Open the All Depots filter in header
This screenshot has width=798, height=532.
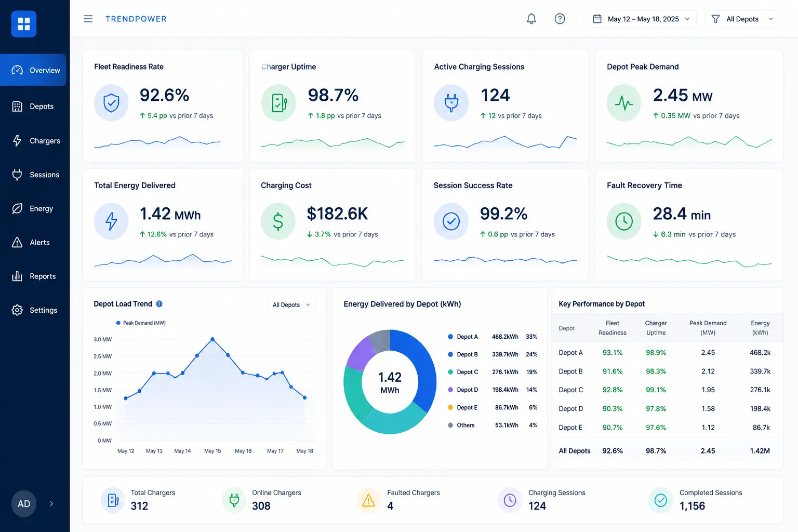(x=742, y=19)
